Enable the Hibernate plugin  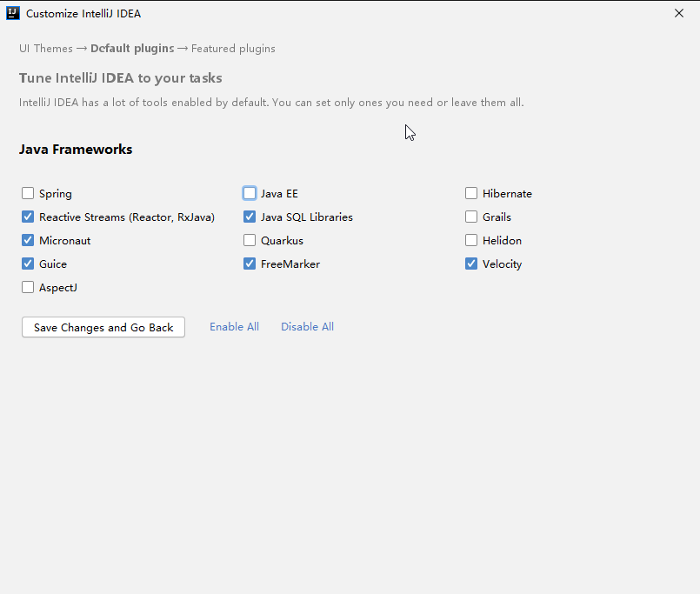tap(471, 193)
